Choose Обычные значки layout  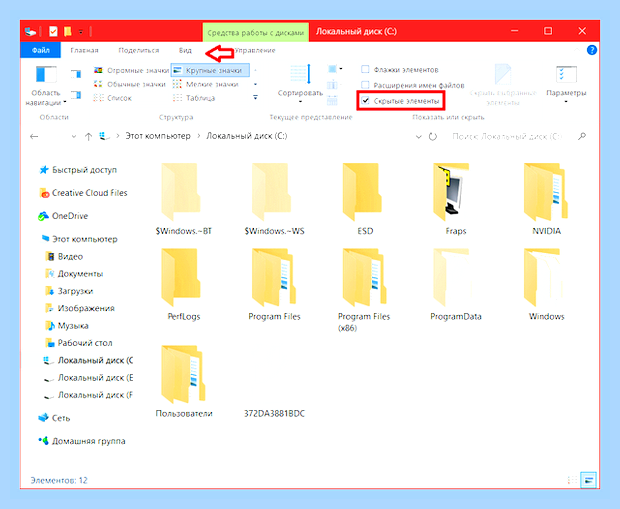tap(130, 84)
